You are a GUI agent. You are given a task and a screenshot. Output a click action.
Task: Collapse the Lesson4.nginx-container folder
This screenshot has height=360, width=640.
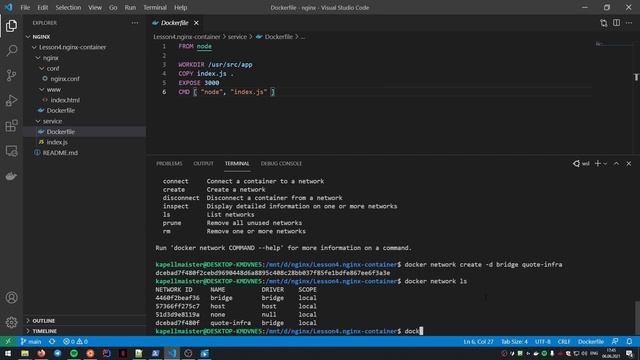(84, 47)
